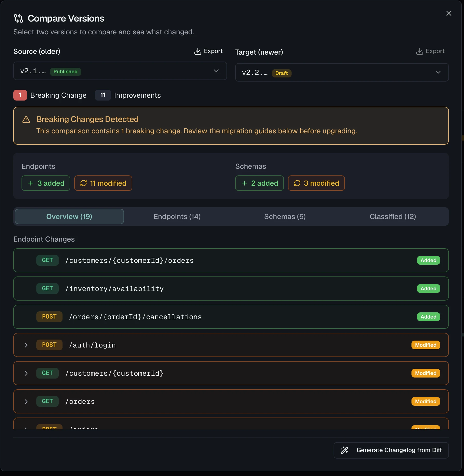The height and width of the screenshot is (476, 464).
Task: Select the 11 modified endpoints chip
Action: 103,183
